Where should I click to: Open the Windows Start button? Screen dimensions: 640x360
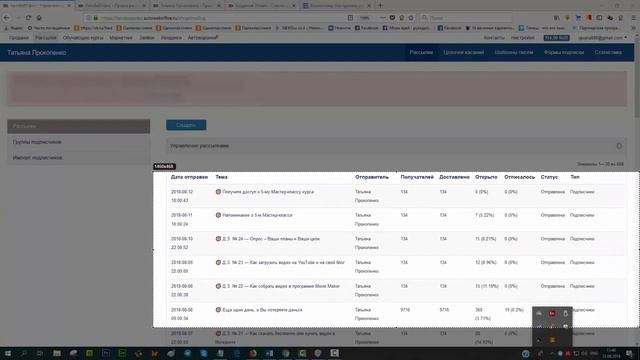pos(7,353)
